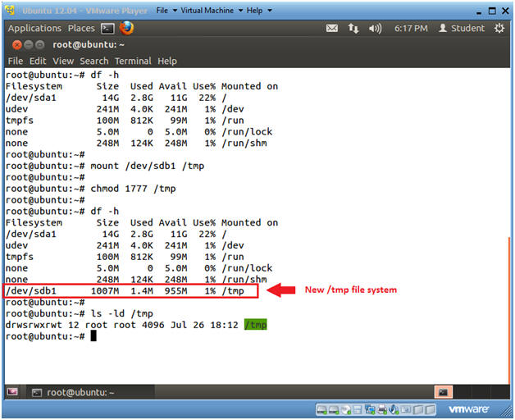The width and height of the screenshot is (515, 420).
Task: Click the second hard disk device icon
Action: (x=334, y=409)
